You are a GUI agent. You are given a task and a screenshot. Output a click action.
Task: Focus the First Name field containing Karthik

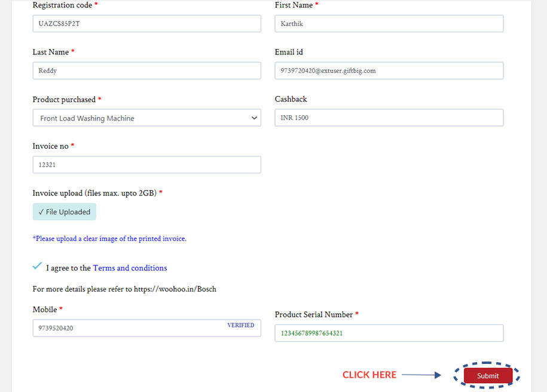[389, 23]
